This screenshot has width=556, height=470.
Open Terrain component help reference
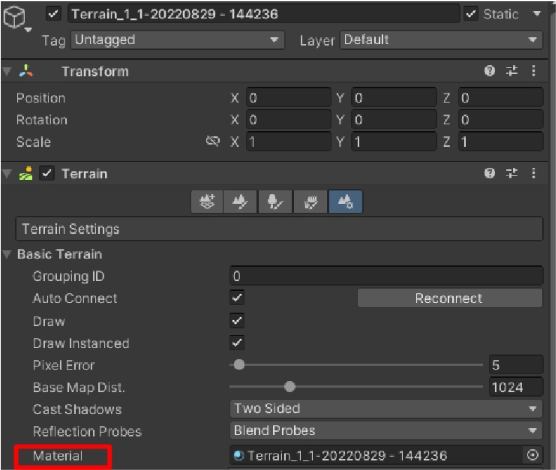click(489, 173)
